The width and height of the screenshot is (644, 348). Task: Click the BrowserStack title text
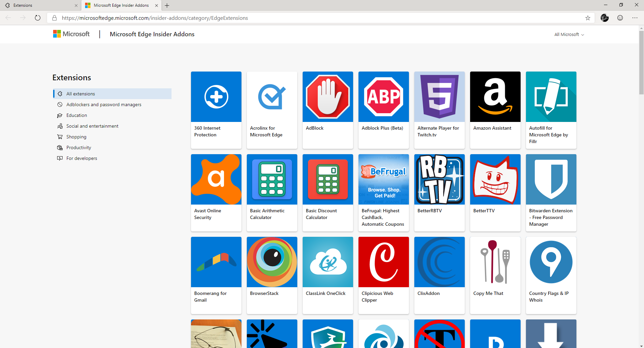click(264, 293)
